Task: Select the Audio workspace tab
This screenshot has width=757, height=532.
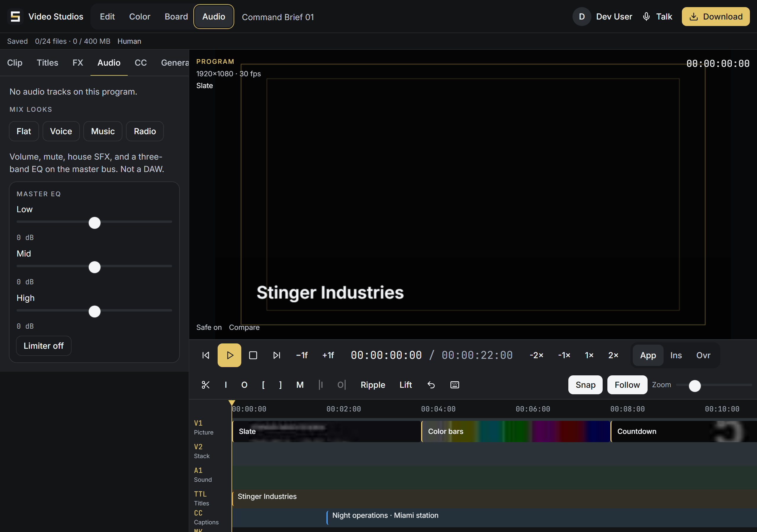Action: click(x=214, y=17)
